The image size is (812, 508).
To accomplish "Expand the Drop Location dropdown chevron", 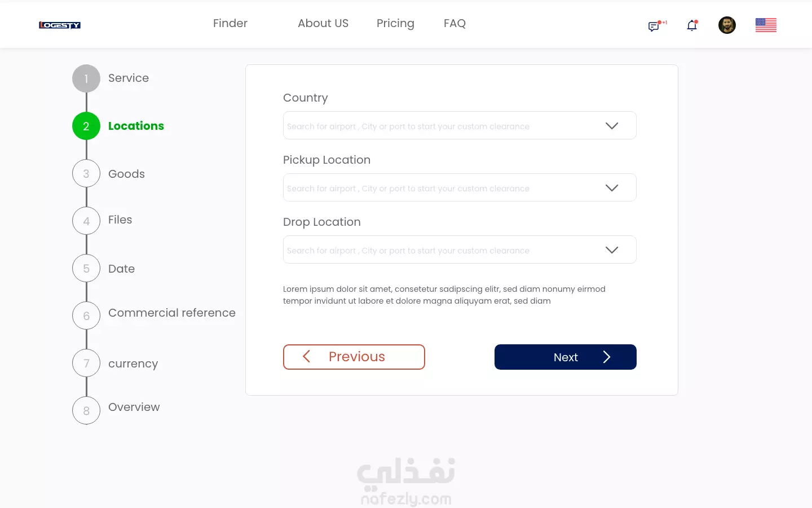I will point(612,250).
